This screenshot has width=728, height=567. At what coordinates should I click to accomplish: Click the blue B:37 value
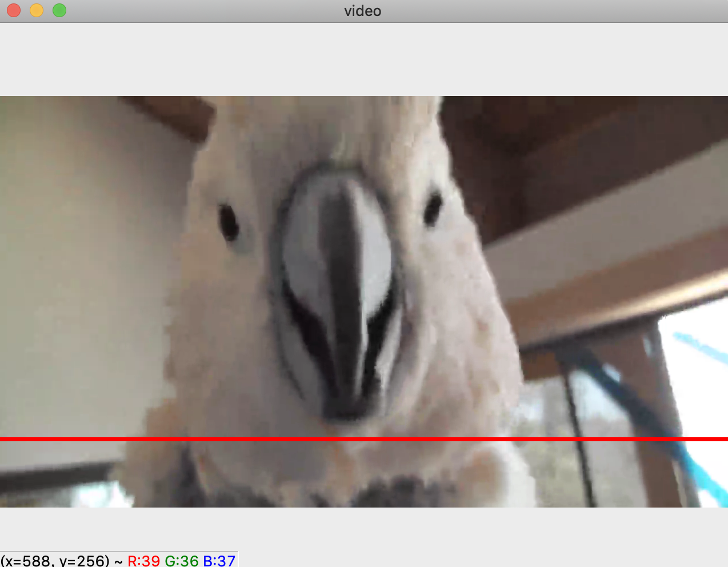pyautogui.click(x=219, y=560)
